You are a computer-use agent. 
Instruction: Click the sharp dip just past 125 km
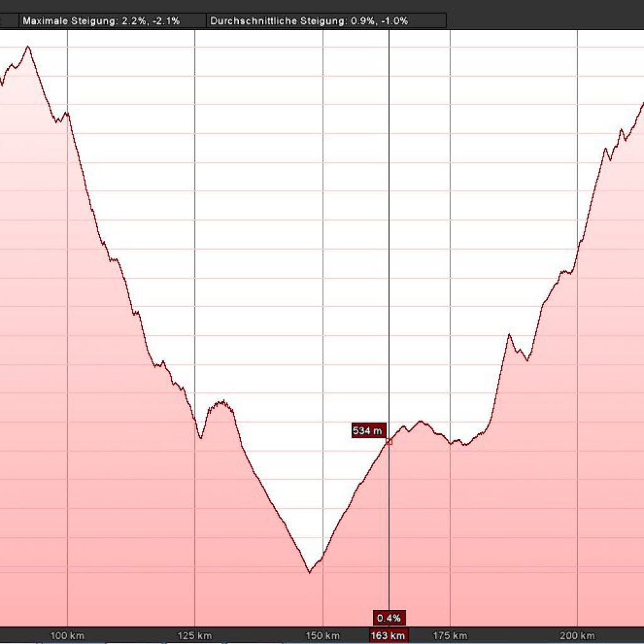pos(201,437)
